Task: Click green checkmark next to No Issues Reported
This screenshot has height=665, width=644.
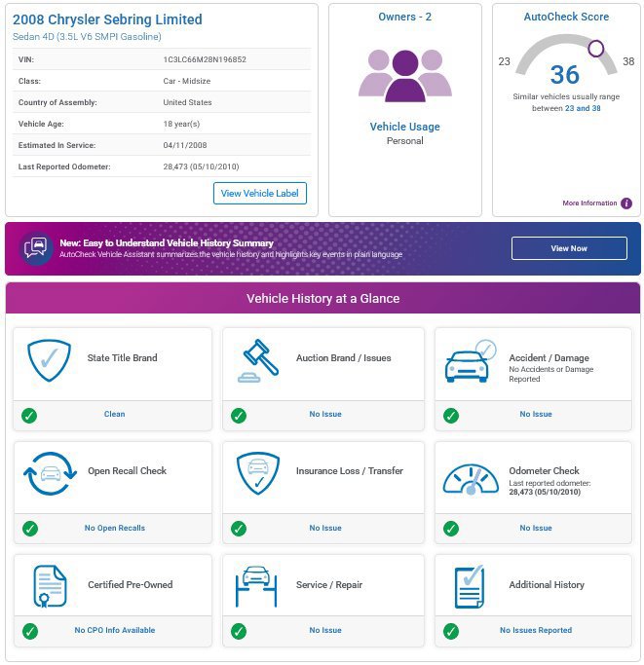Action: (451, 631)
